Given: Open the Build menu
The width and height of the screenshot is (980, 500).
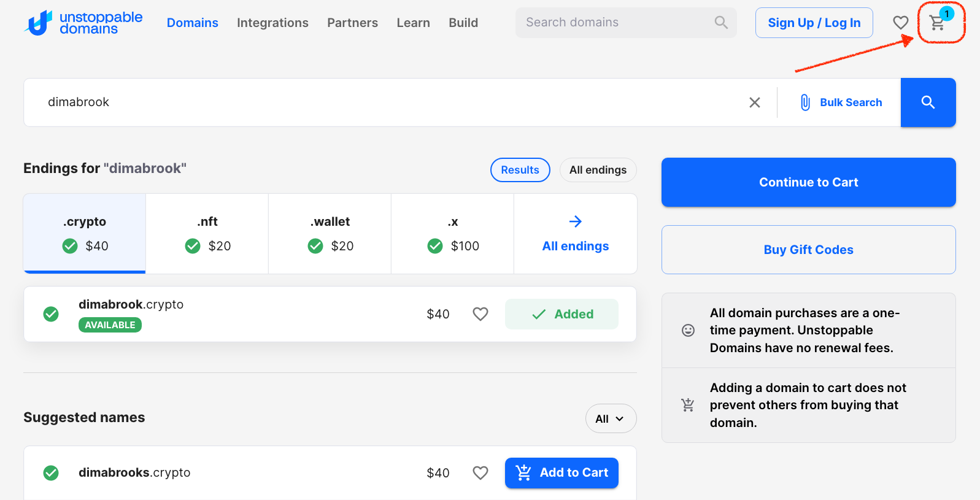Looking at the screenshot, I should pos(463,23).
